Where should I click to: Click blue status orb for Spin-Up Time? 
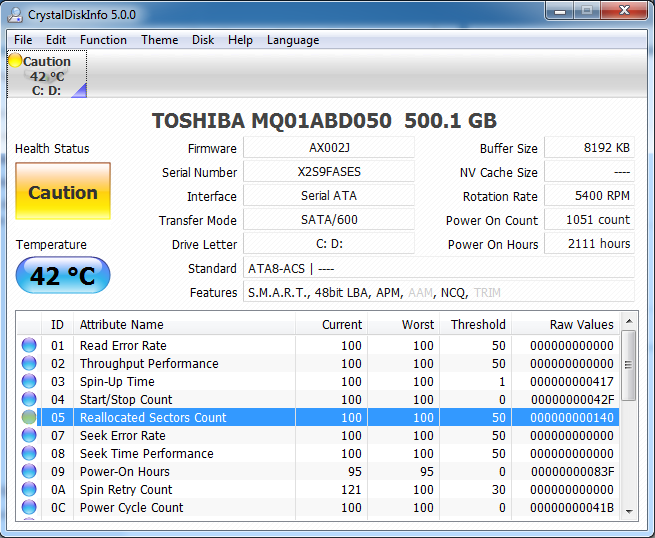(x=29, y=382)
